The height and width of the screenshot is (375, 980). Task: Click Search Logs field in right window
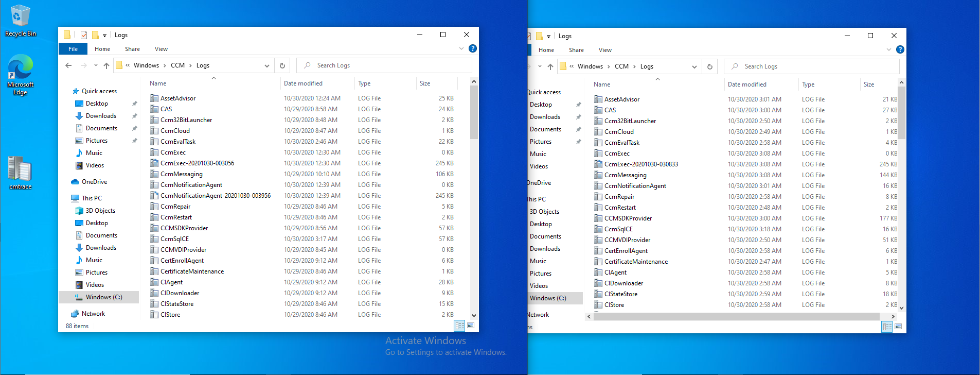pyautogui.click(x=812, y=66)
